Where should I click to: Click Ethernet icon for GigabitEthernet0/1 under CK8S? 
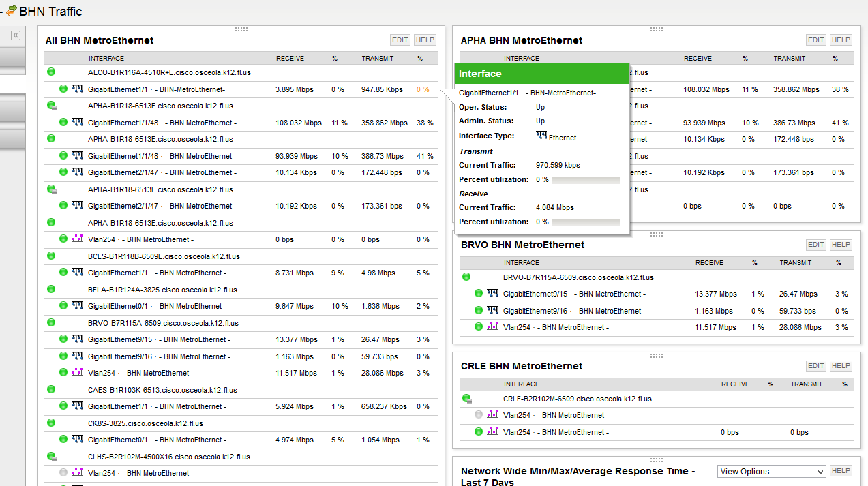tap(77, 440)
